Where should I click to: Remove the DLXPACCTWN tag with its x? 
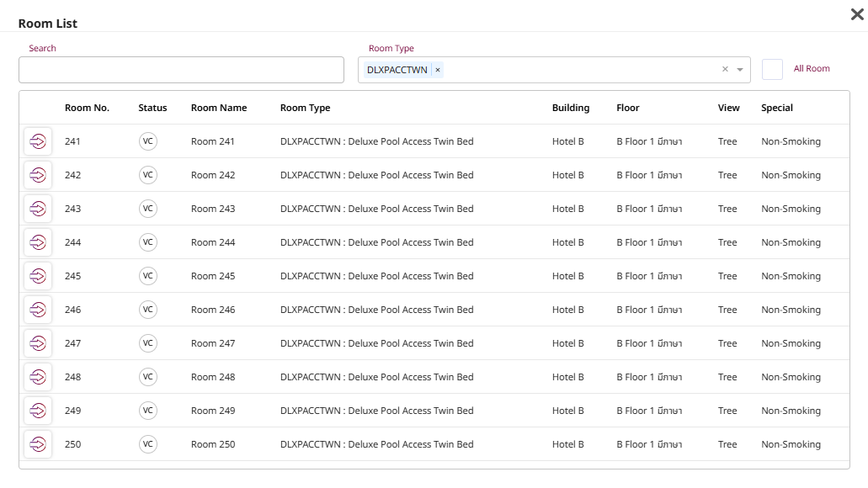click(438, 70)
